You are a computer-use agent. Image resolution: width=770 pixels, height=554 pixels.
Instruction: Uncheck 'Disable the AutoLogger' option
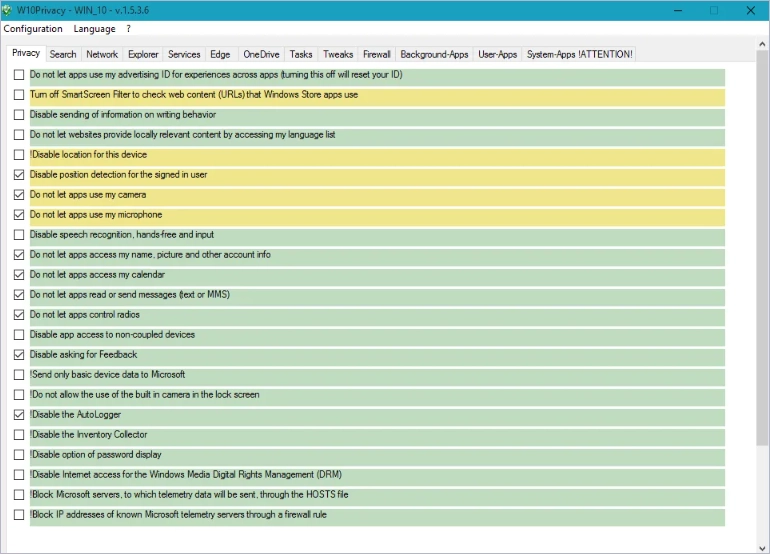coord(19,415)
